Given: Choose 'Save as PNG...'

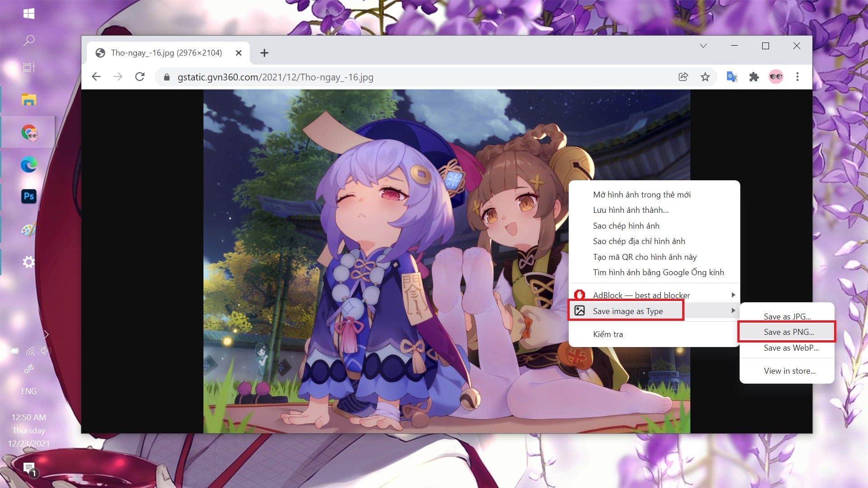Looking at the screenshot, I should coord(787,332).
